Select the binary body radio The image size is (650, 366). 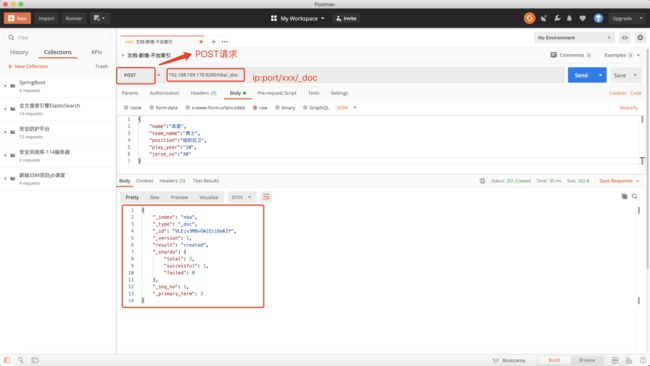tap(277, 107)
